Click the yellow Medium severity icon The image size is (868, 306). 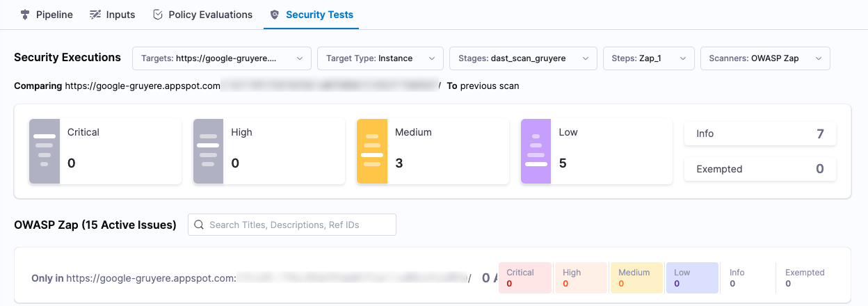tap(372, 151)
